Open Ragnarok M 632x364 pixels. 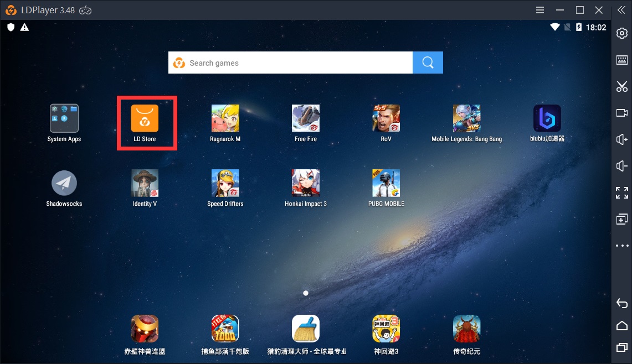click(x=225, y=118)
